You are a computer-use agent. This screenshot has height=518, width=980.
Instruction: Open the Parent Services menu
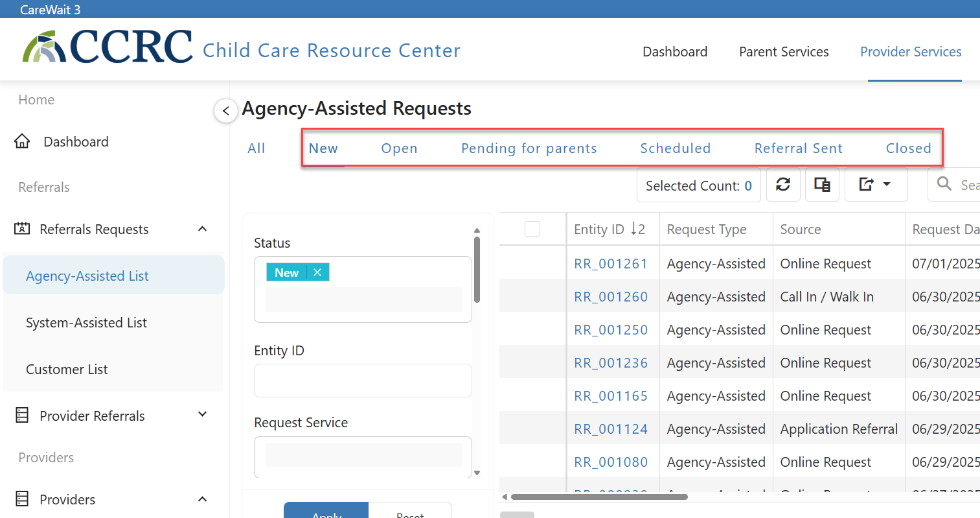click(x=784, y=52)
